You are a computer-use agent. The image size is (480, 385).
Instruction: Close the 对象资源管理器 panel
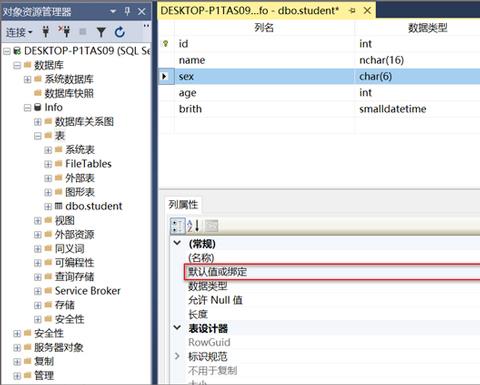142,12
